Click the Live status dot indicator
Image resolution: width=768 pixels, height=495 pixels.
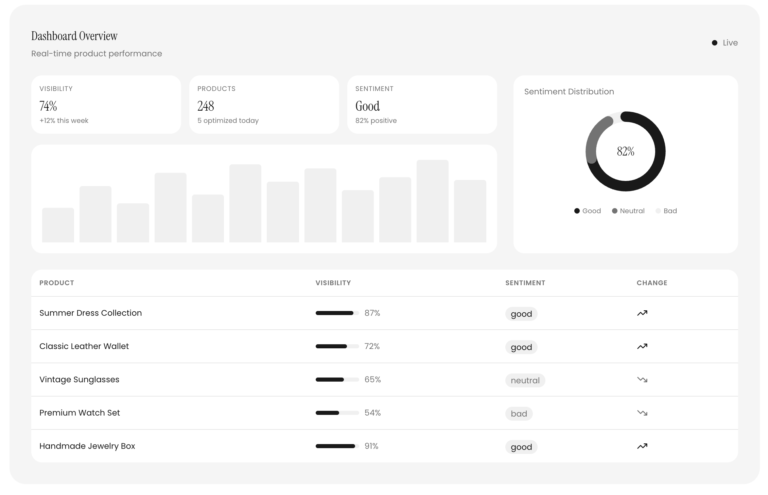(x=714, y=43)
